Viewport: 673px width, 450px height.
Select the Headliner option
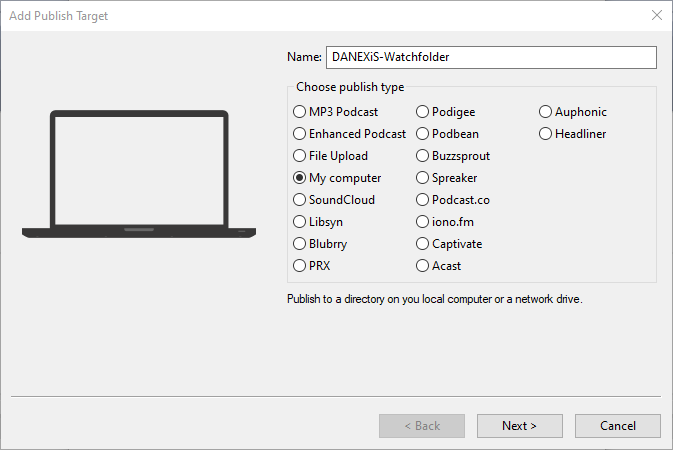click(x=547, y=134)
